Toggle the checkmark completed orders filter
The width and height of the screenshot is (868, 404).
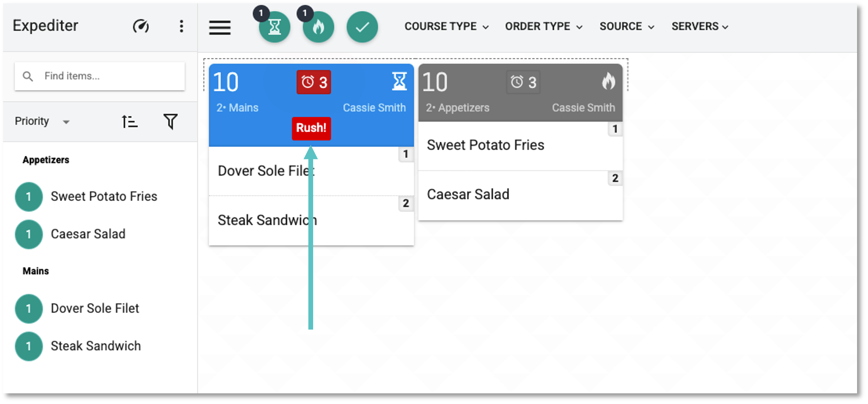pos(362,27)
